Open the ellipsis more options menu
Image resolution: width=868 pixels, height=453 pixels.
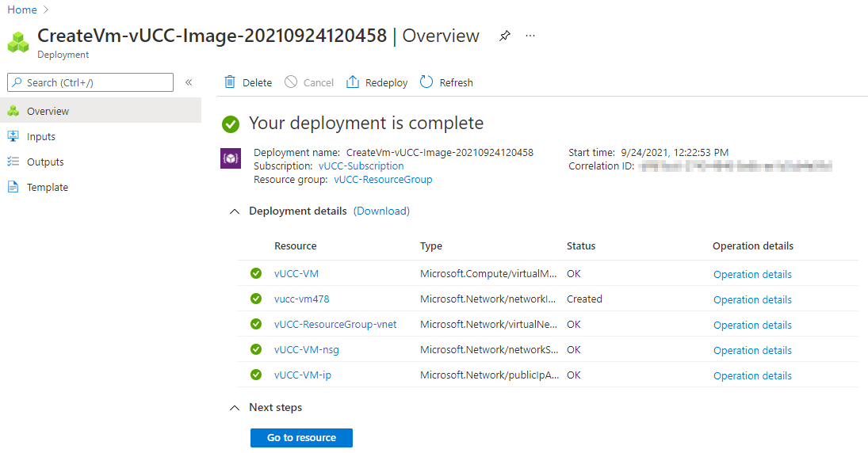coord(530,36)
